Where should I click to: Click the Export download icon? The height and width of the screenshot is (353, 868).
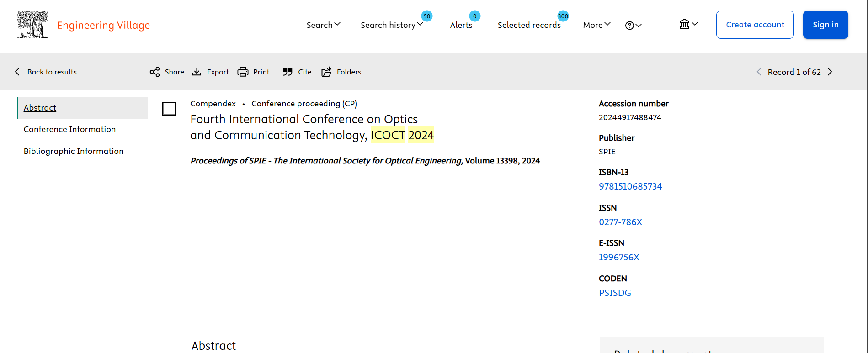(x=197, y=72)
